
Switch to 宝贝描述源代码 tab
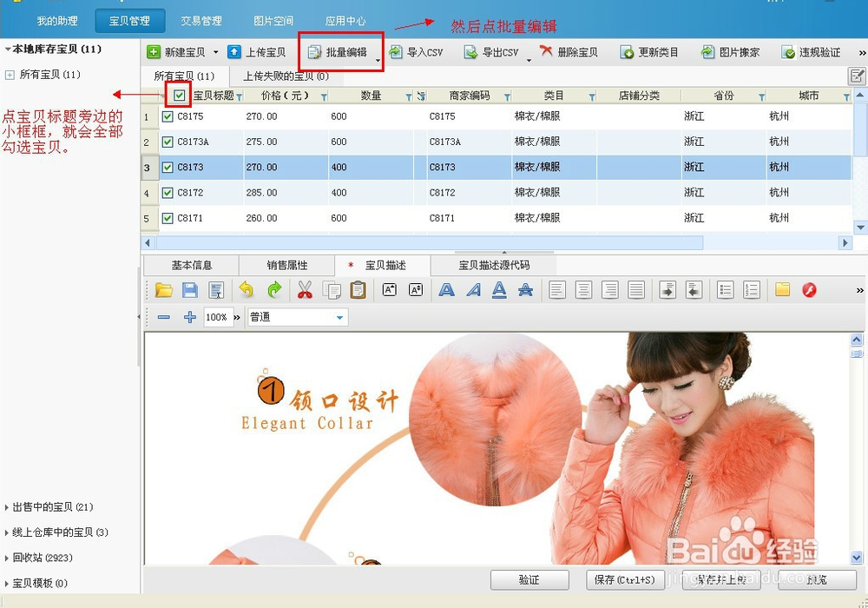click(494, 265)
